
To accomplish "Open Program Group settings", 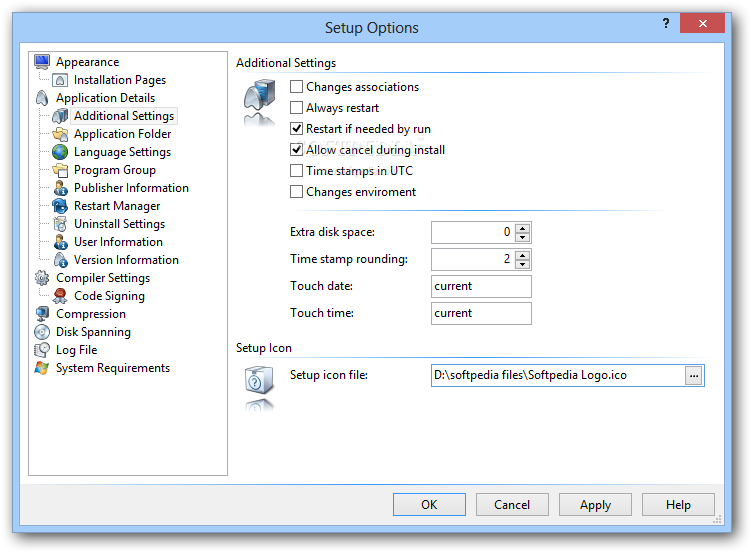I will (x=115, y=170).
